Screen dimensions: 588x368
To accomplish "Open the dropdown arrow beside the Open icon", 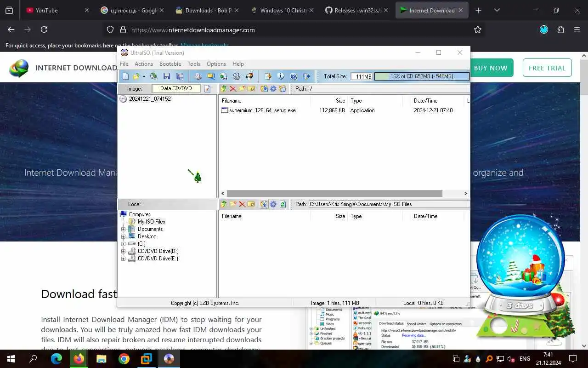I will pyautogui.click(x=144, y=76).
